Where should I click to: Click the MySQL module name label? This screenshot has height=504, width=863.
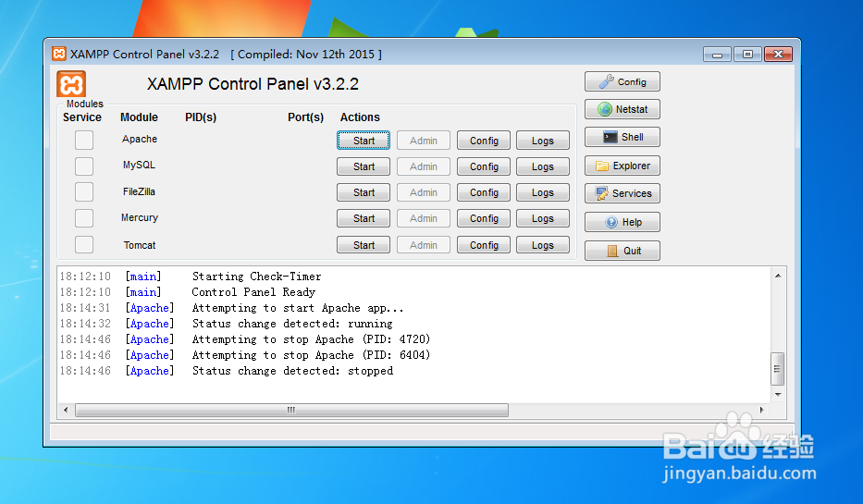(139, 165)
